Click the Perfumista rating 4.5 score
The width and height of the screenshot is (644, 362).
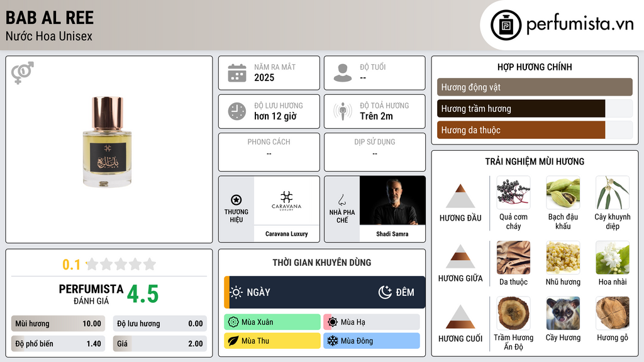143,294
